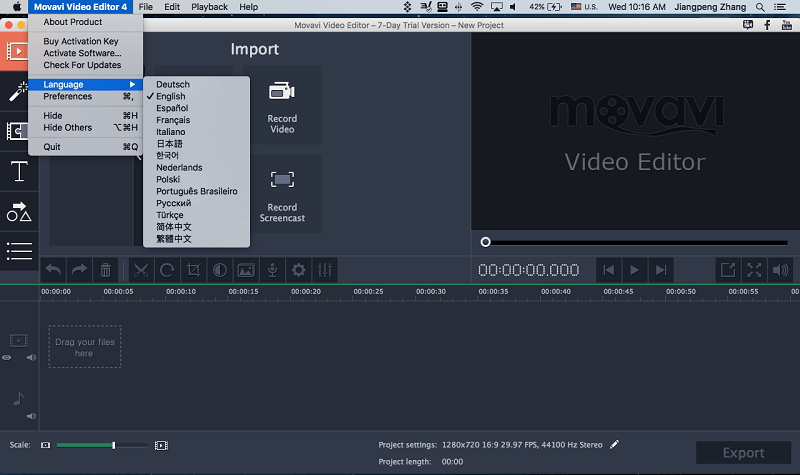800x475 pixels.
Task: Open the Edit menu
Action: (172, 7)
